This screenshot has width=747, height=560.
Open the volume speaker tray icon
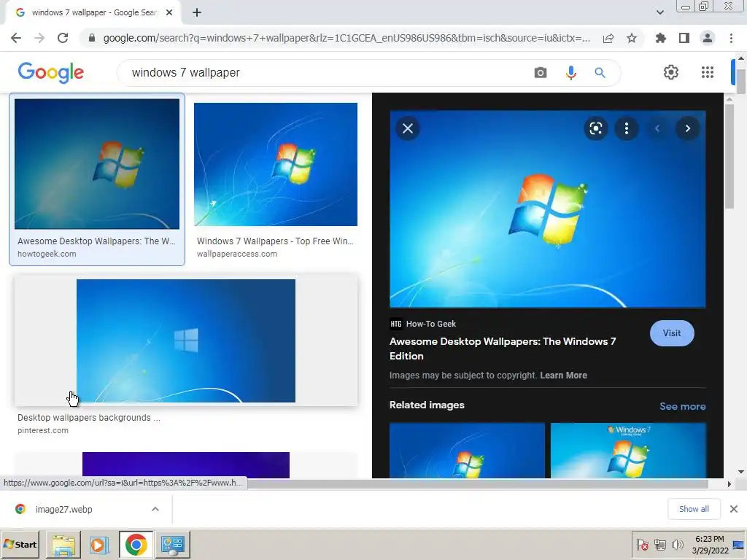(677, 544)
